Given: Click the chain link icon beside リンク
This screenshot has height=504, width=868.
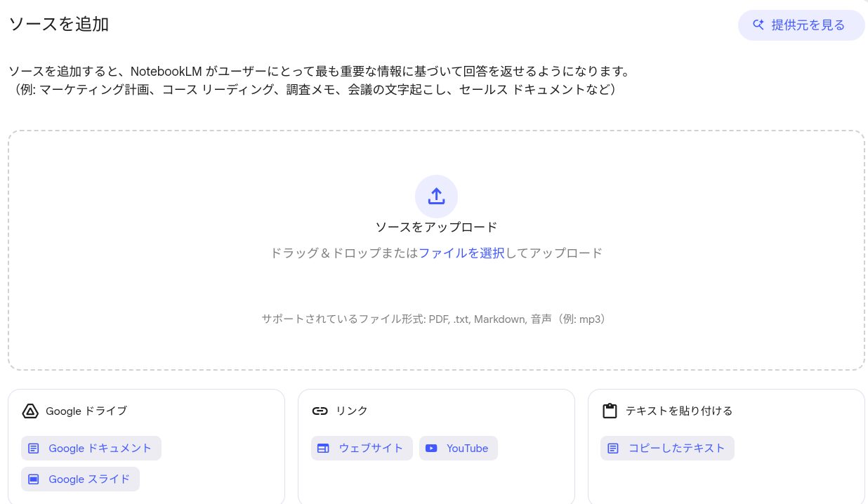Looking at the screenshot, I should pyautogui.click(x=320, y=411).
